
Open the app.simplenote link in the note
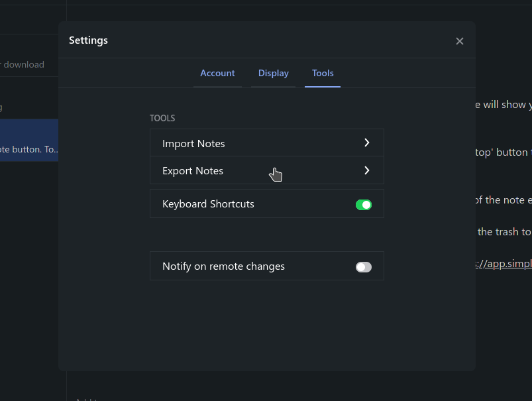(505, 263)
